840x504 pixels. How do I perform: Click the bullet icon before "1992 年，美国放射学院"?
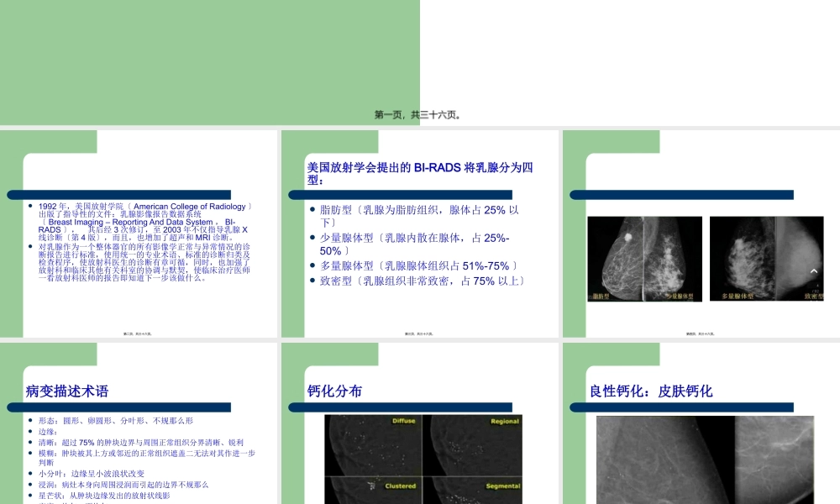(30, 206)
